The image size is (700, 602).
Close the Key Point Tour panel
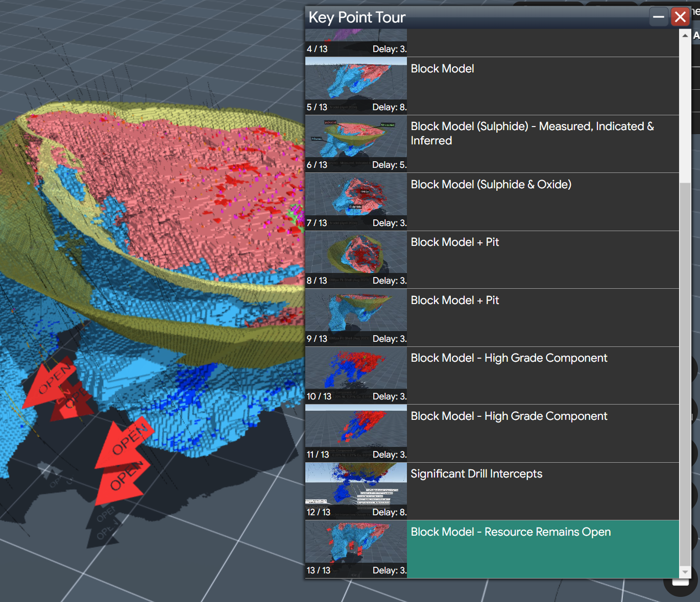pyautogui.click(x=680, y=17)
